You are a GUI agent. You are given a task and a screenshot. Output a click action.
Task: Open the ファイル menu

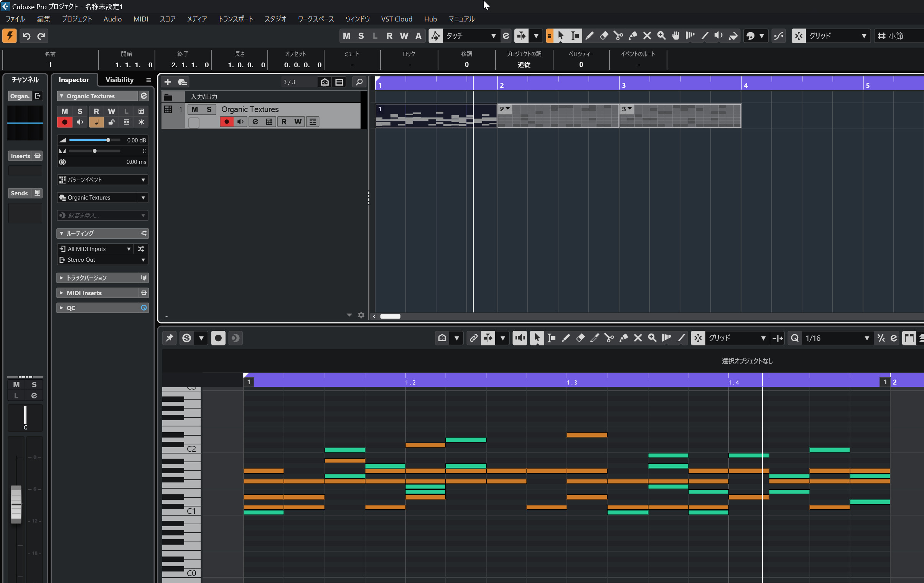click(15, 19)
